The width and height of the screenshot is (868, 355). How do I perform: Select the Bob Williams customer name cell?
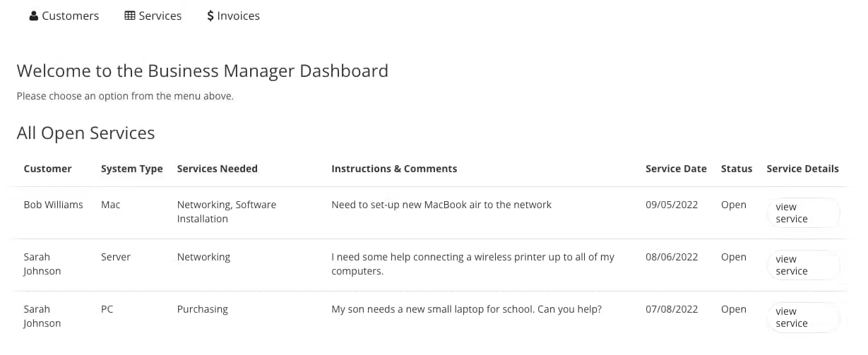tap(53, 205)
